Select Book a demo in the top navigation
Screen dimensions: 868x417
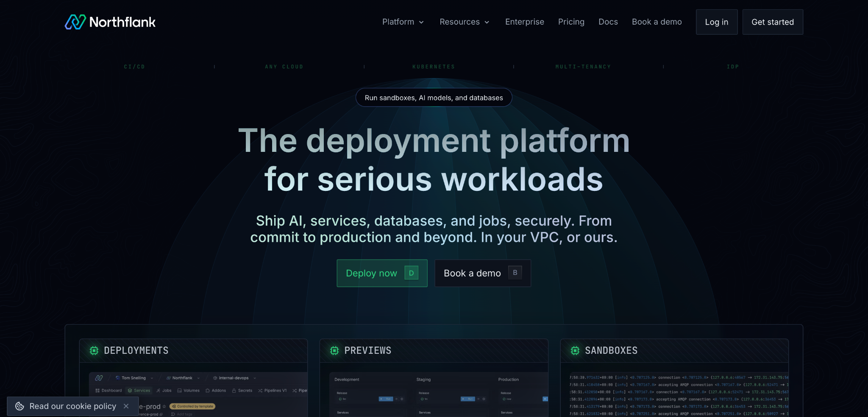coord(657,22)
